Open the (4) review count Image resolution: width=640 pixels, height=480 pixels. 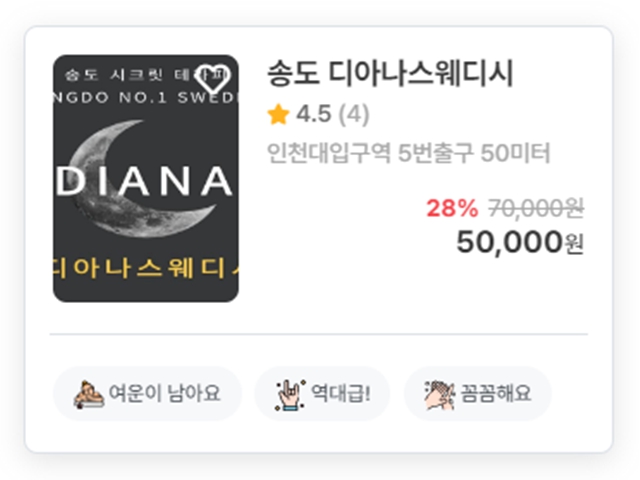354,114
